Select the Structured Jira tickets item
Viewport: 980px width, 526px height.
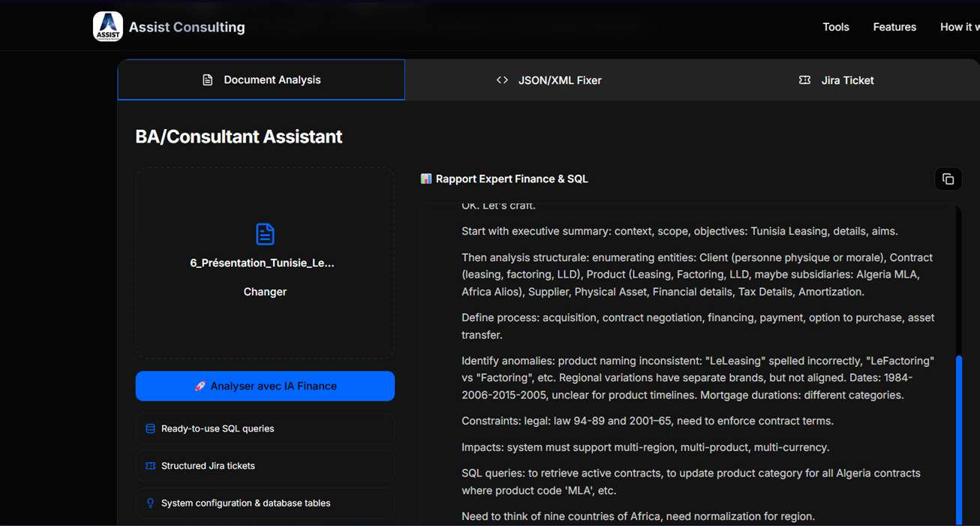click(x=208, y=466)
